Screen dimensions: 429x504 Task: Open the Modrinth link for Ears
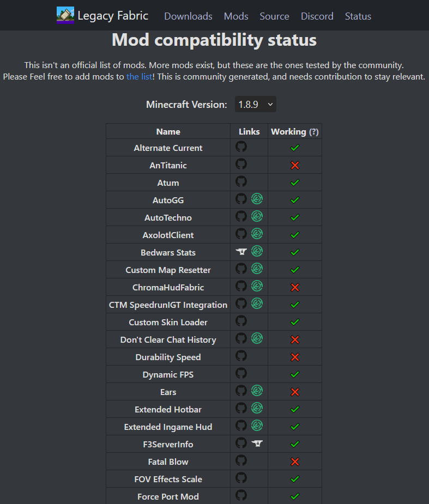(257, 391)
